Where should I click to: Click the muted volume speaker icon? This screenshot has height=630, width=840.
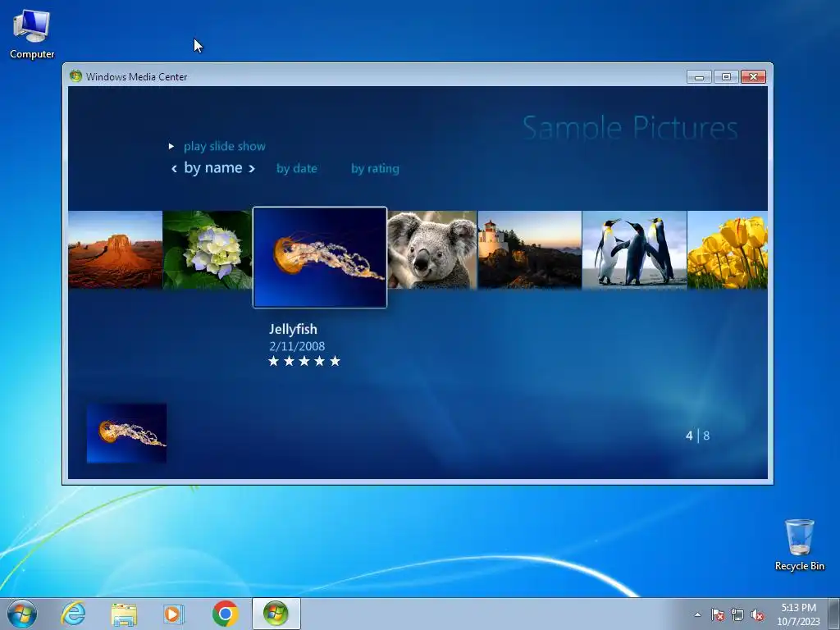coord(757,614)
